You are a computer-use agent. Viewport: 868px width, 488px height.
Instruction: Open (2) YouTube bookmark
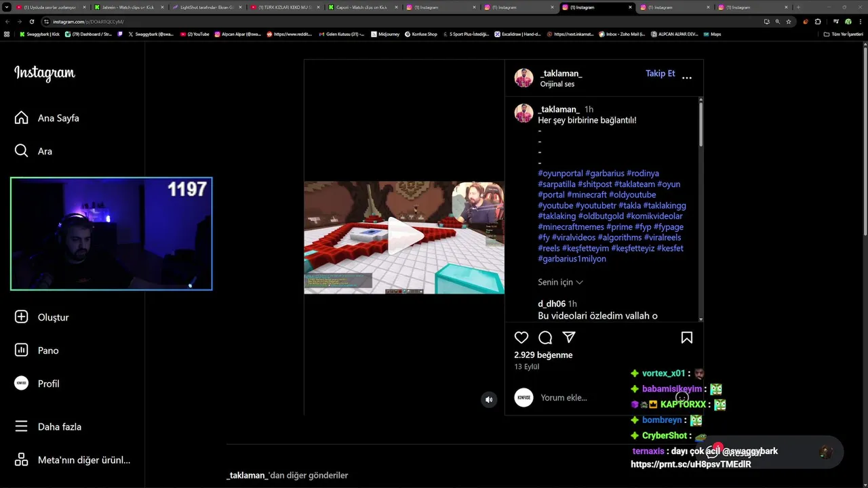pyautogui.click(x=195, y=34)
